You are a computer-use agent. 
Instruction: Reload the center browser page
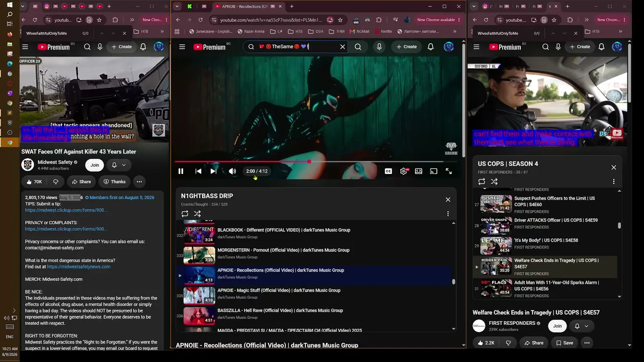point(200,20)
